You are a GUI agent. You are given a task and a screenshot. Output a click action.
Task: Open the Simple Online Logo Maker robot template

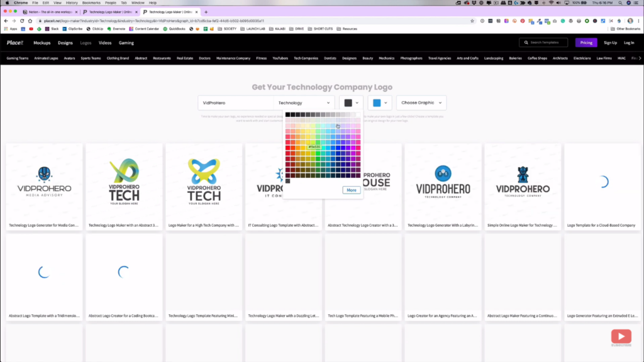(523, 187)
